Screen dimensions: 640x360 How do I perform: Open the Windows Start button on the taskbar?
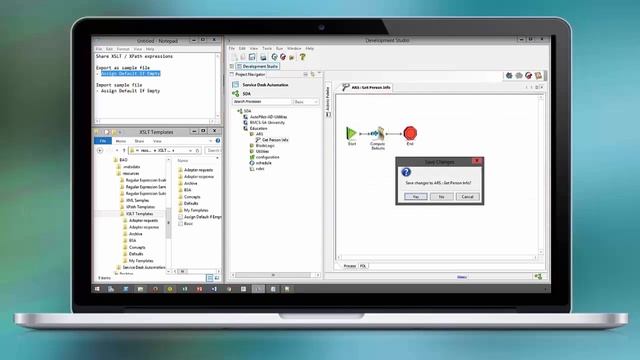(97, 289)
